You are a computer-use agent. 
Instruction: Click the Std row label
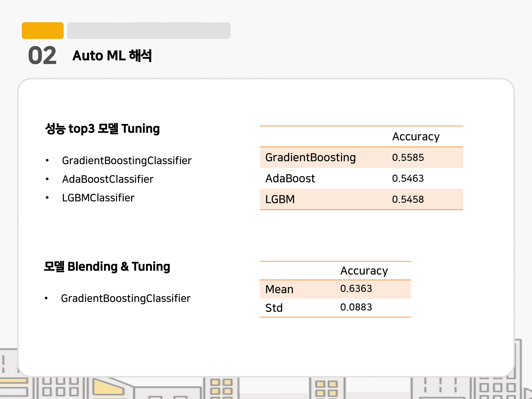coord(274,308)
